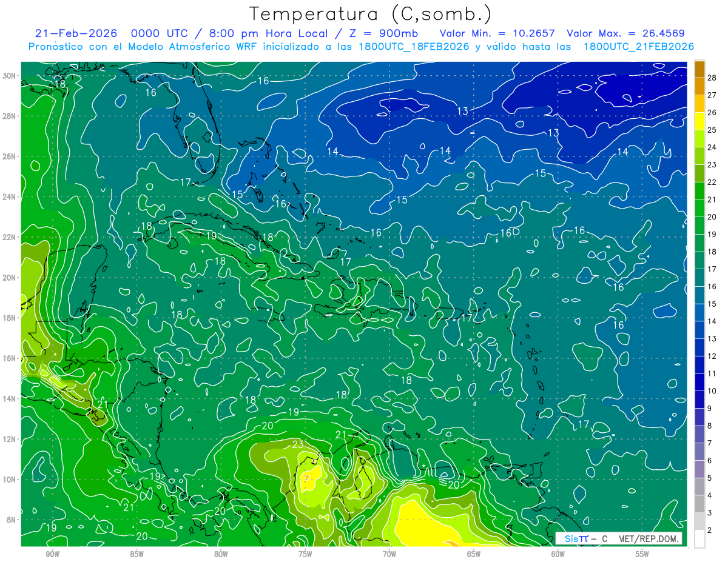Viewport: 728px width, 562px height.
Task: Click the '60W' longitude axis label
Action: click(558, 554)
